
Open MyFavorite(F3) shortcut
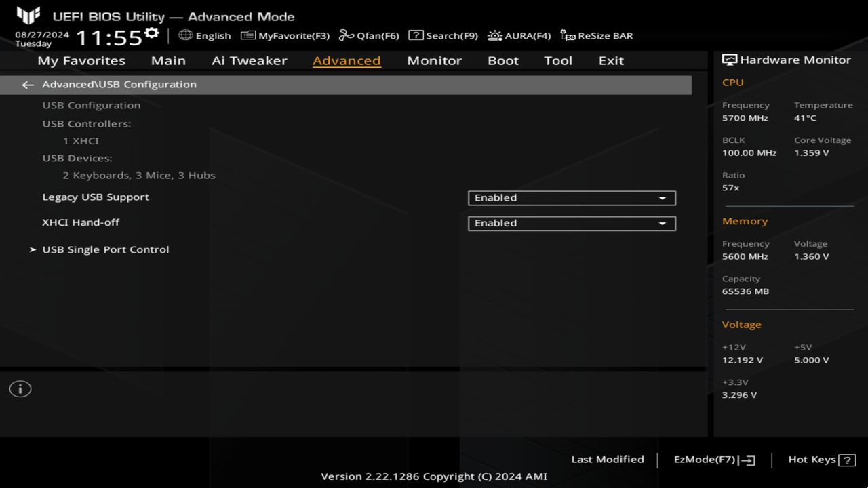coord(285,36)
